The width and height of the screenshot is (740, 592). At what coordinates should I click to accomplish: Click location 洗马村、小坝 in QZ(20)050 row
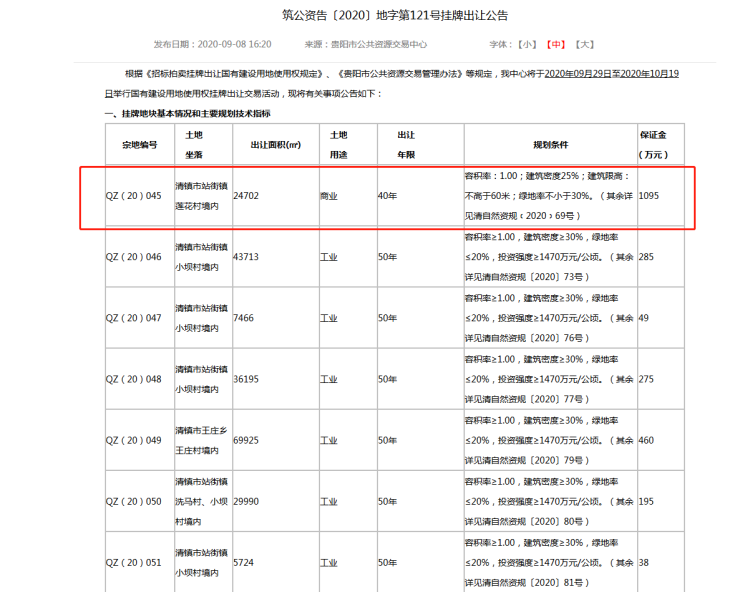(x=202, y=501)
